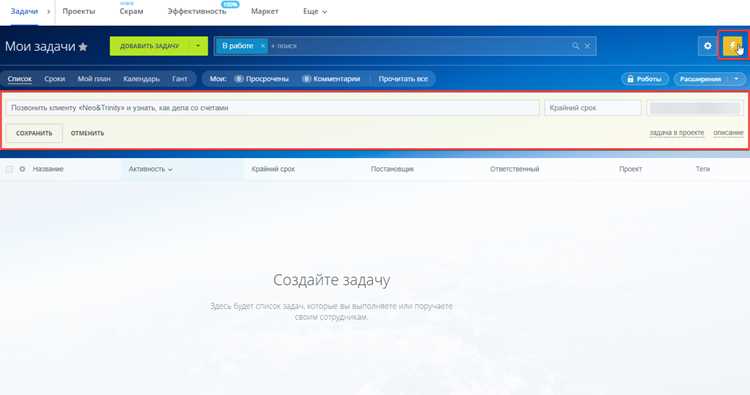Screen dimensions: 750x395
Task: Sort by Активность column dropdown
Action: pos(150,169)
